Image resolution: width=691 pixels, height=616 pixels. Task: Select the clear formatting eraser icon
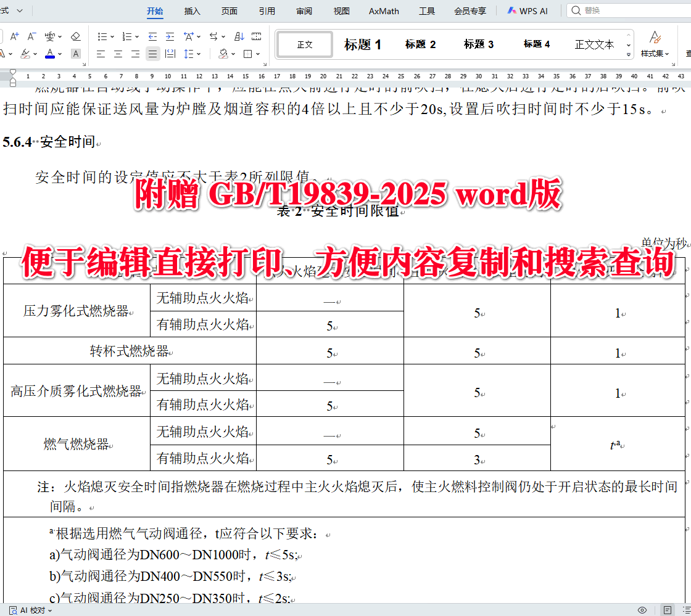pyautogui.click(x=75, y=36)
